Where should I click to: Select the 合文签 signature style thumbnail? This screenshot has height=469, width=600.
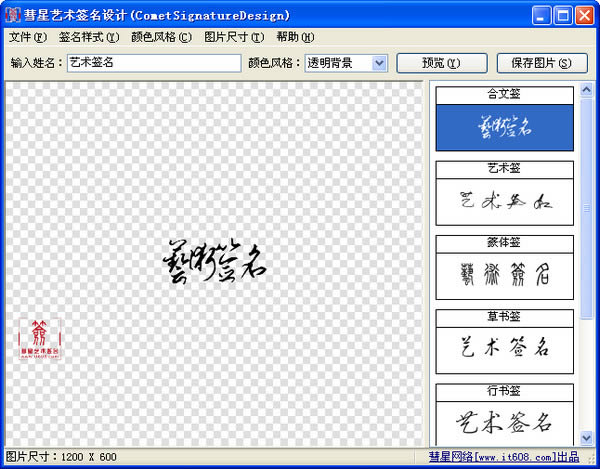pos(504,127)
